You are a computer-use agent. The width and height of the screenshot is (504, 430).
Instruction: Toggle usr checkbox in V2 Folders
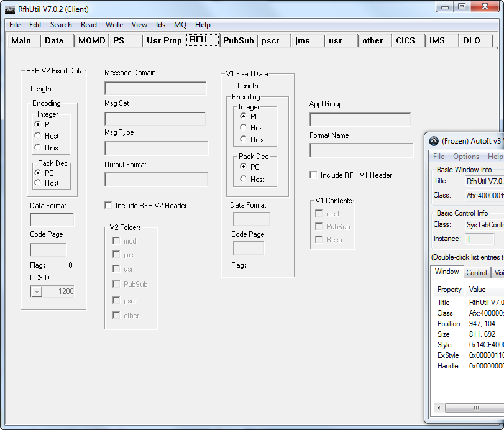point(116,268)
